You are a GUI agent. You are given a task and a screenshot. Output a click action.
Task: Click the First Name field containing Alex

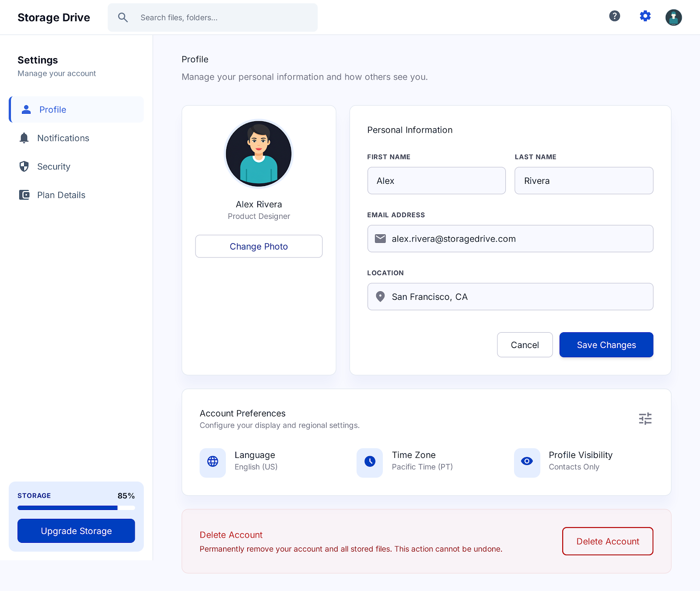coord(437,181)
